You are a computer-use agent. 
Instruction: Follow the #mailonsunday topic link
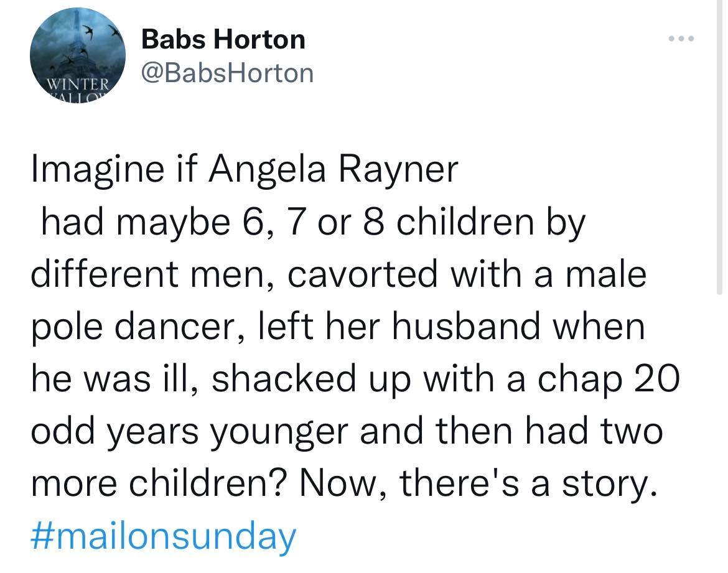pyautogui.click(x=164, y=533)
